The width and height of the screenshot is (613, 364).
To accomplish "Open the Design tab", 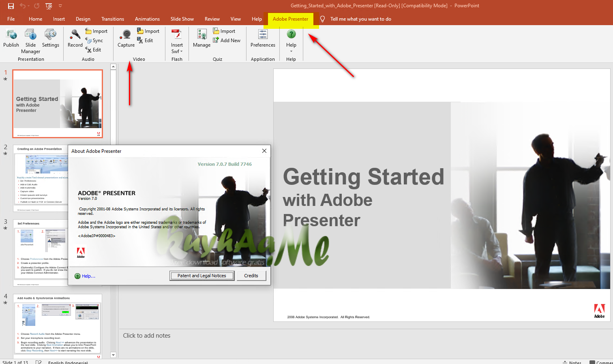I will click(x=83, y=19).
